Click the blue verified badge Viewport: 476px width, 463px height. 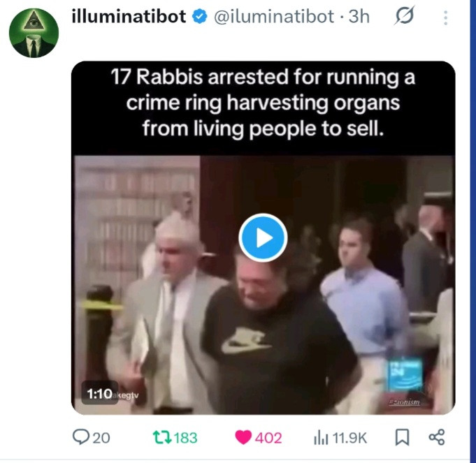tap(199, 17)
